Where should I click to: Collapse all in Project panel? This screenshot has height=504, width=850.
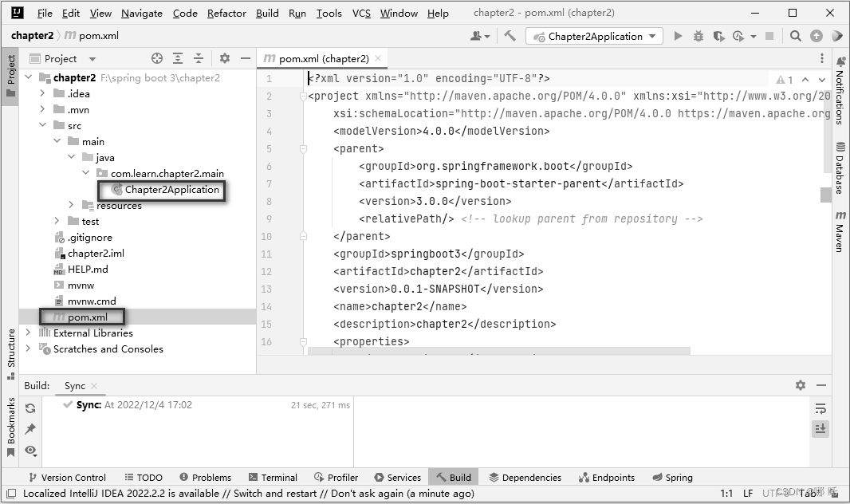[x=199, y=58]
